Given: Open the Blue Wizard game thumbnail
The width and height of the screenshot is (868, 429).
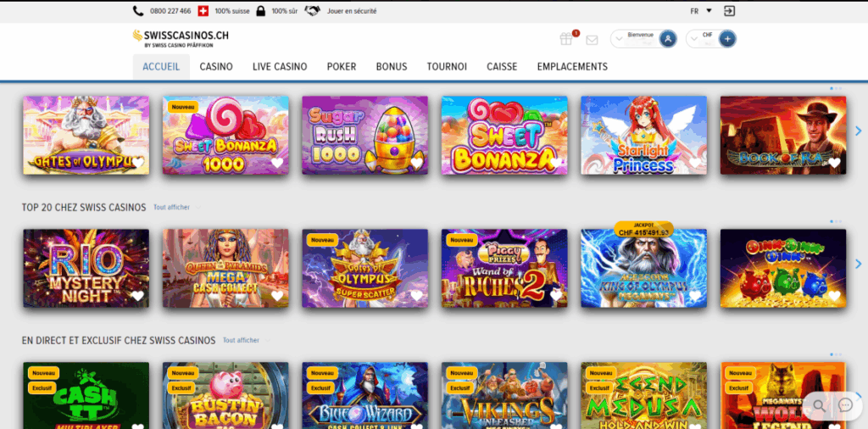Looking at the screenshot, I should click(364, 395).
